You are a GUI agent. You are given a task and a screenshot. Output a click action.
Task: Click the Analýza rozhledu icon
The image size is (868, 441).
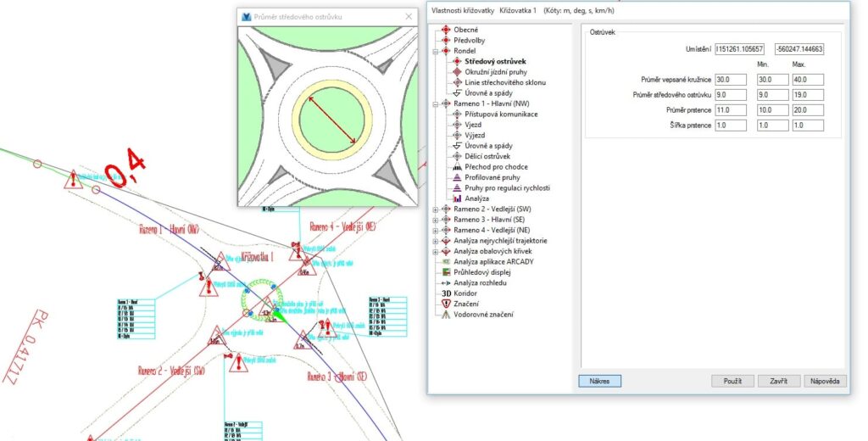click(446, 282)
